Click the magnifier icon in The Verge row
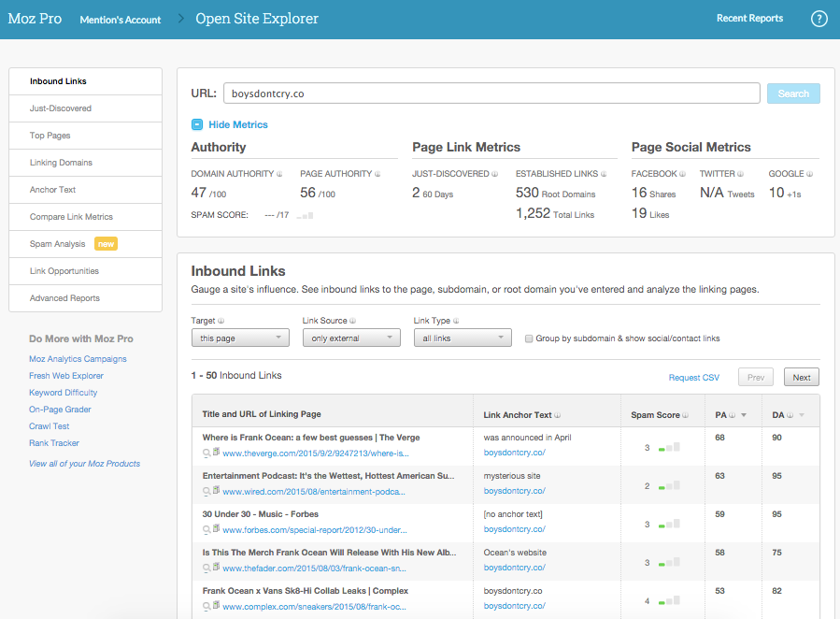 206,453
